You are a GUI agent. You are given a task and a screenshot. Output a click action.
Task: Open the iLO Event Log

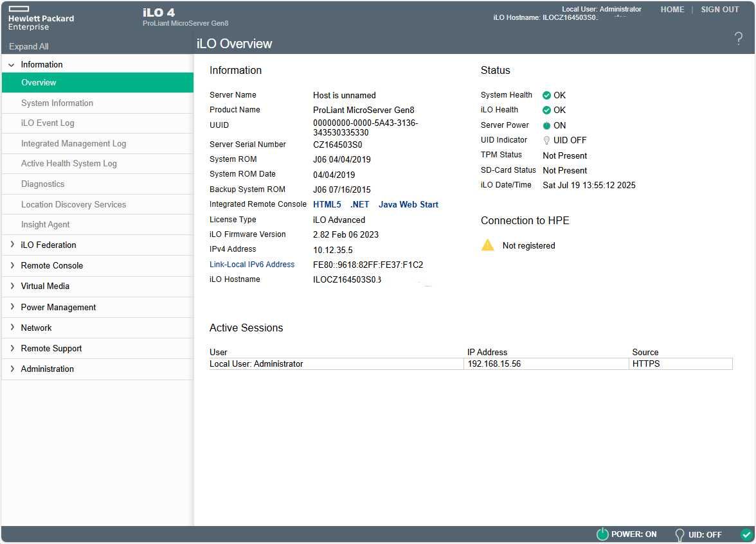click(98, 123)
